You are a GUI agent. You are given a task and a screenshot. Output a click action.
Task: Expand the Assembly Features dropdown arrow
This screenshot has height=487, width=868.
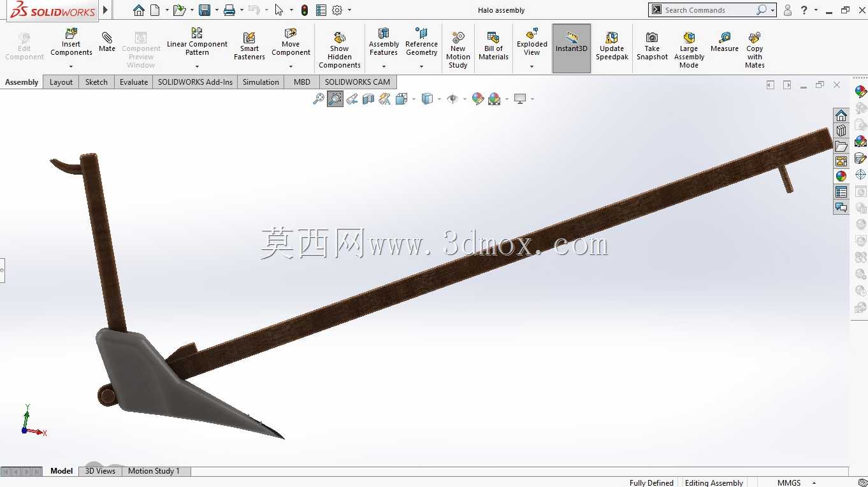click(x=384, y=66)
